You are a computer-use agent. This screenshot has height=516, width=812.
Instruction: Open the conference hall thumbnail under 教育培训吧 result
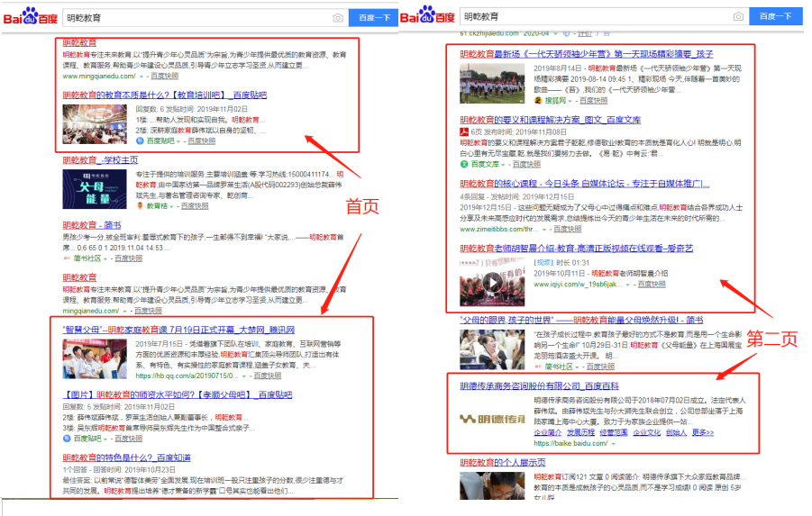[95, 124]
